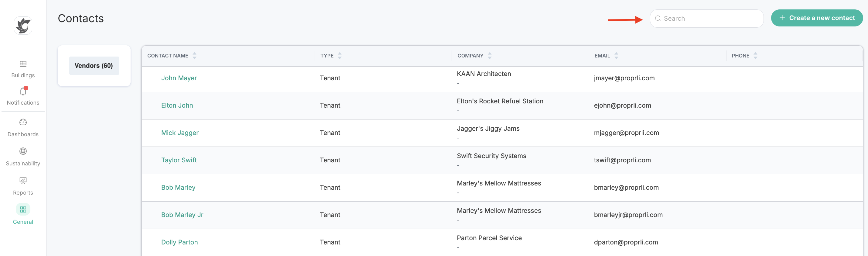Click Marley's Mellow Mattresses in Bob Marley Jr row
Viewport: 868px width, 256px height.
pyautogui.click(x=499, y=210)
